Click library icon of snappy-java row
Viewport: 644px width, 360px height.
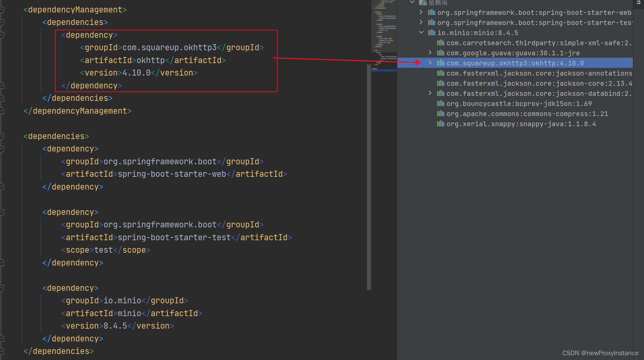click(441, 124)
